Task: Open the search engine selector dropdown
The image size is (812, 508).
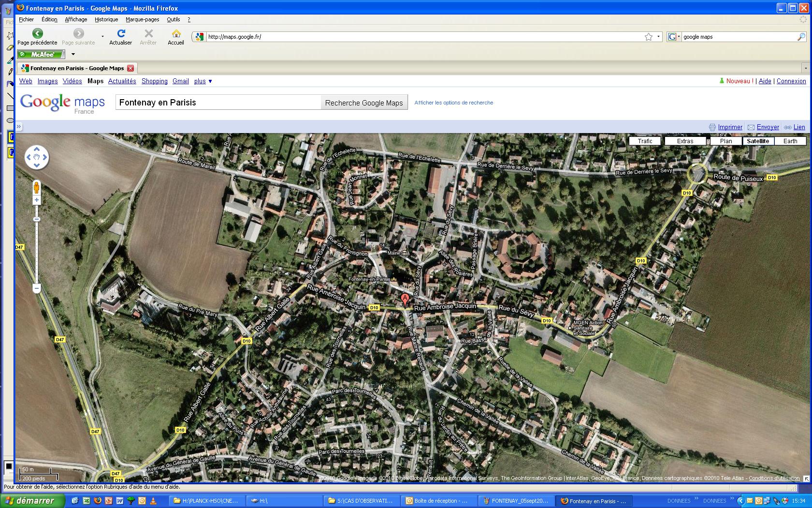Action: pos(674,37)
